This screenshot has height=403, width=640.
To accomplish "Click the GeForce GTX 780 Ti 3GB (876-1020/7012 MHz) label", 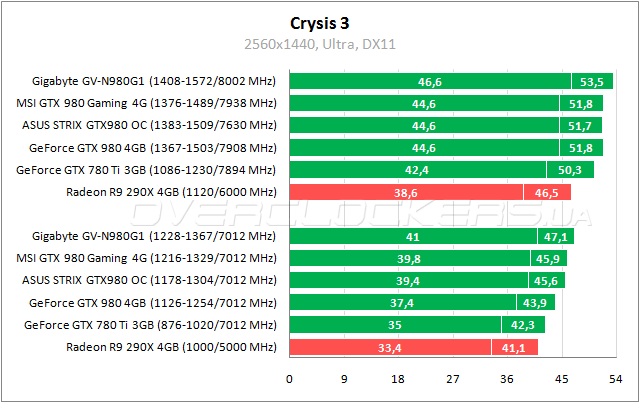I will (150, 325).
